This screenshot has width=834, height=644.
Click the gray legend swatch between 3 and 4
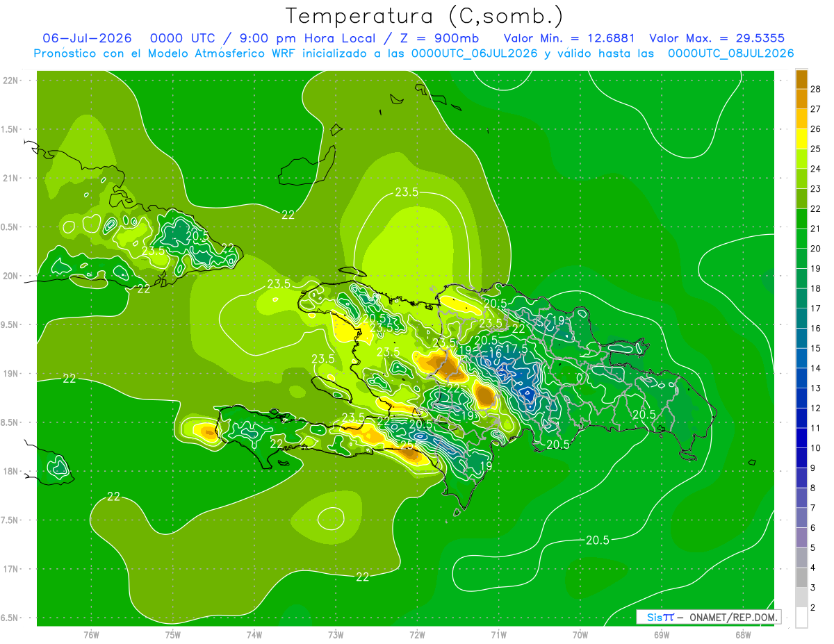pyautogui.click(x=801, y=578)
